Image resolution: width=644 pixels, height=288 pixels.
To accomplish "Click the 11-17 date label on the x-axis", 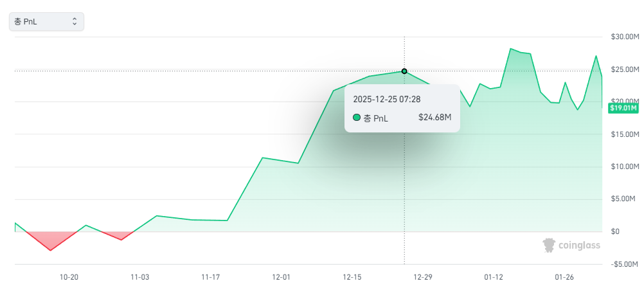I will tap(210, 277).
